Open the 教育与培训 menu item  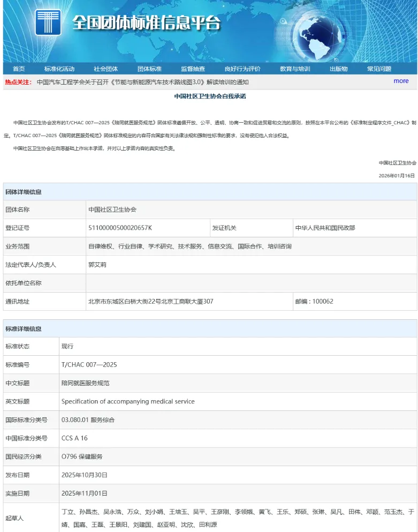pos(295,69)
